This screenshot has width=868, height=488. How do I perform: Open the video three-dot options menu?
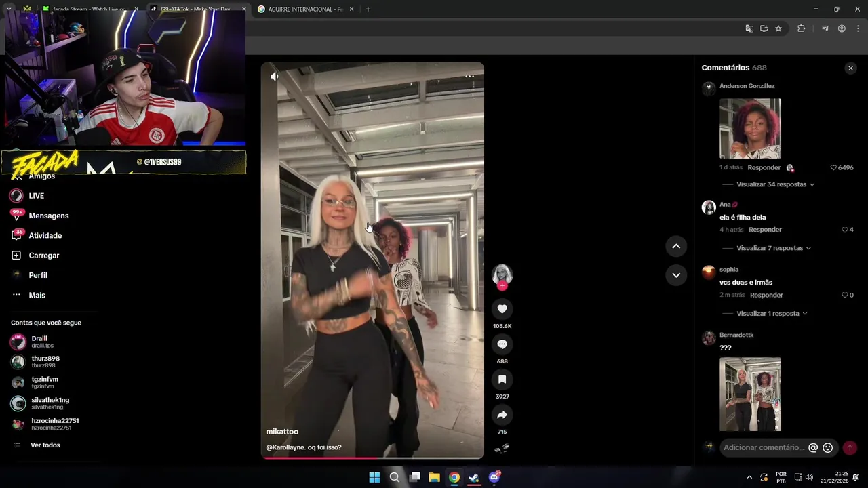click(x=469, y=77)
